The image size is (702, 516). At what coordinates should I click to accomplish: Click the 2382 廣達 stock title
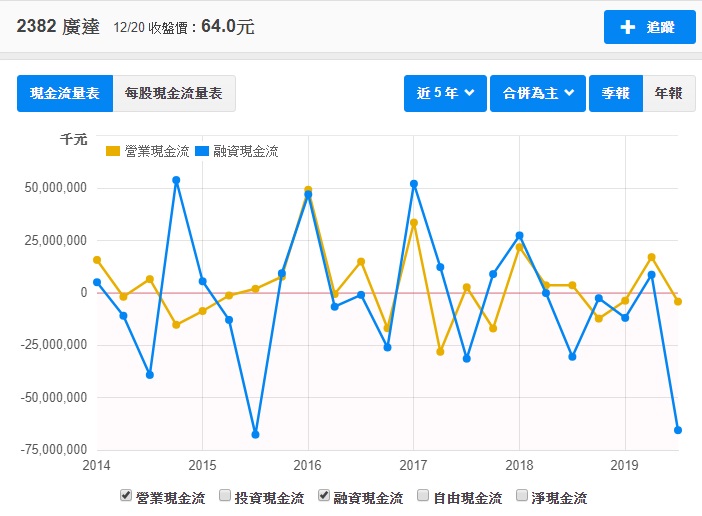tap(58, 26)
